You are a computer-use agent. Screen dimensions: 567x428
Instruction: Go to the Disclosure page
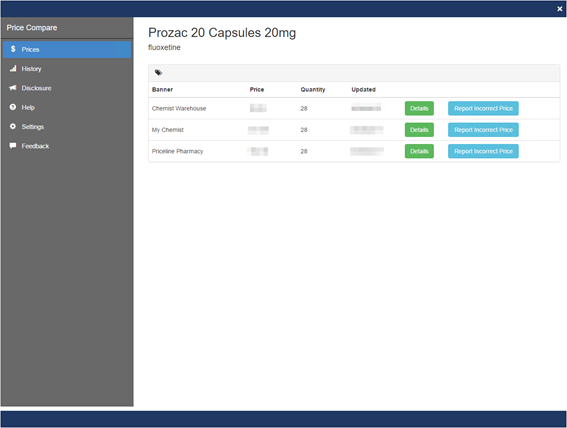pyautogui.click(x=67, y=88)
